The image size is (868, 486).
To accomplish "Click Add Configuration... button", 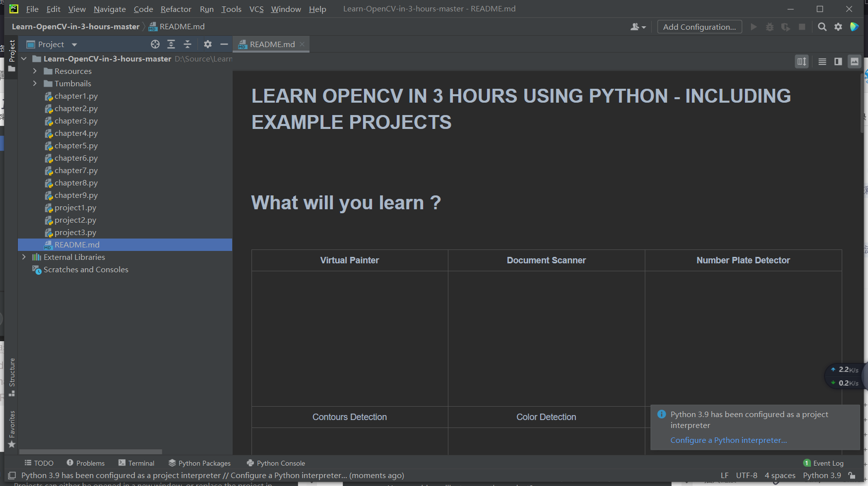I will pyautogui.click(x=699, y=27).
